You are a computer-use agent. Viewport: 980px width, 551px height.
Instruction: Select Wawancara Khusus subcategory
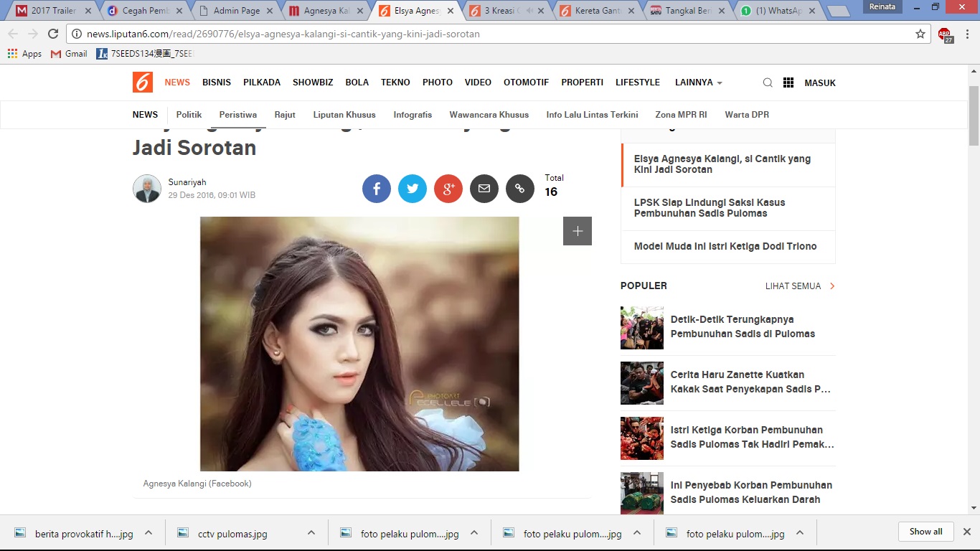pos(489,115)
